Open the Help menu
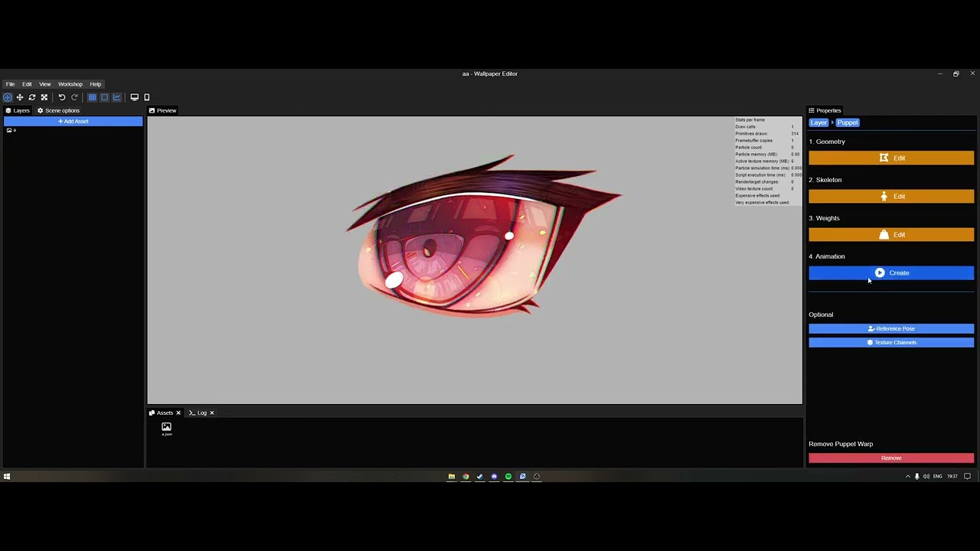The image size is (980, 551). pyautogui.click(x=96, y=84)
